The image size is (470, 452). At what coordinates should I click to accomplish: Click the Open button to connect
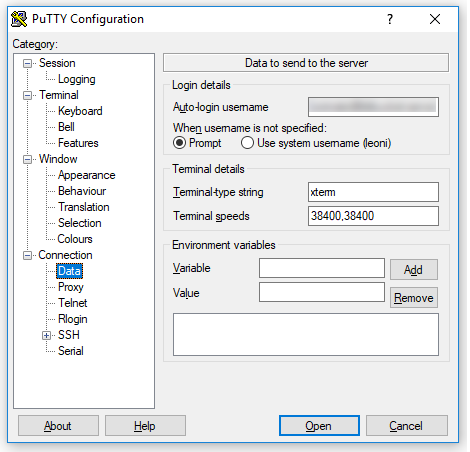(319, 426)
